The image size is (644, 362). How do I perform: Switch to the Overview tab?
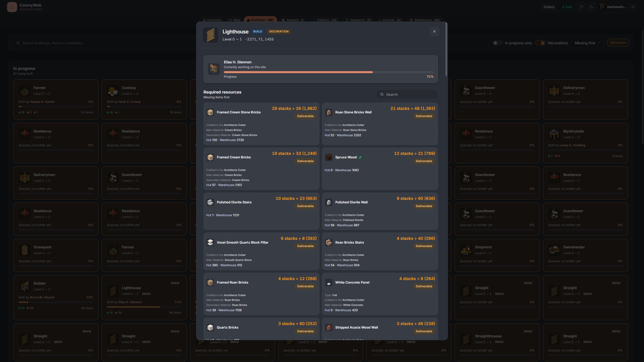pyautogui.click(x=212, y=20)
